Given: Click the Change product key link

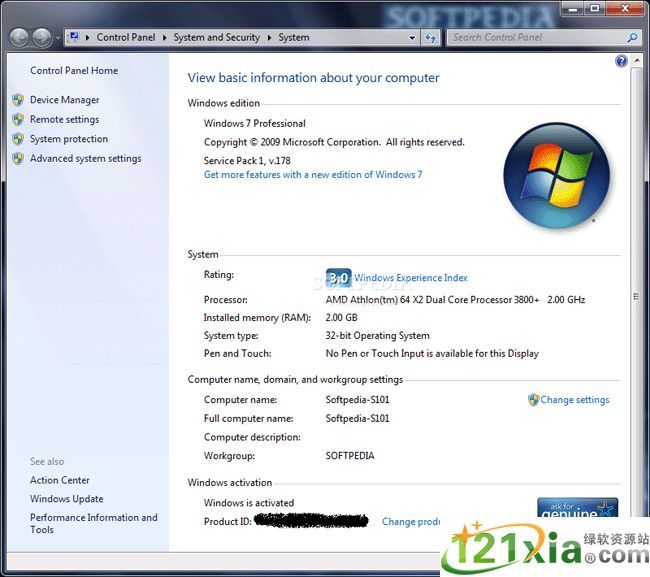Looking at the screenshot, I should coord(410,521).
